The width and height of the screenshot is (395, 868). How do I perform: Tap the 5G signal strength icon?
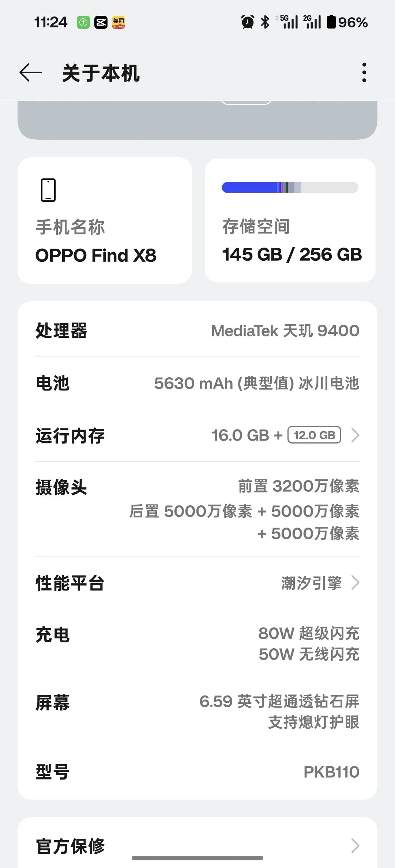point(288,22)
